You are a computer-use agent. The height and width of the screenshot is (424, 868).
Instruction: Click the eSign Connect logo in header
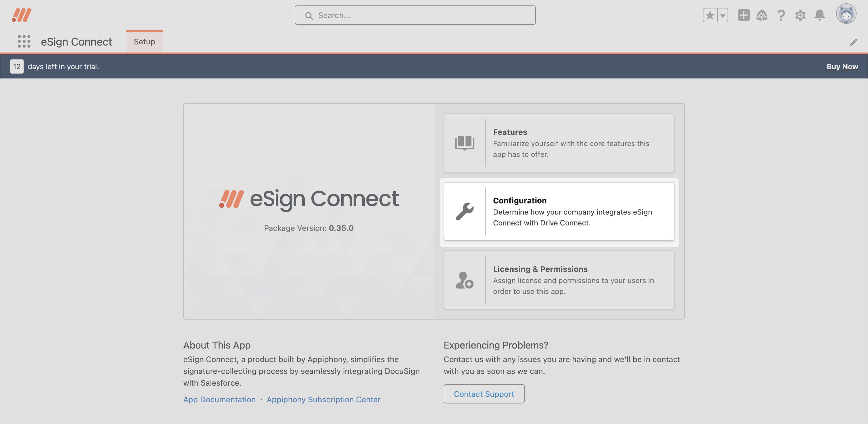22,15
